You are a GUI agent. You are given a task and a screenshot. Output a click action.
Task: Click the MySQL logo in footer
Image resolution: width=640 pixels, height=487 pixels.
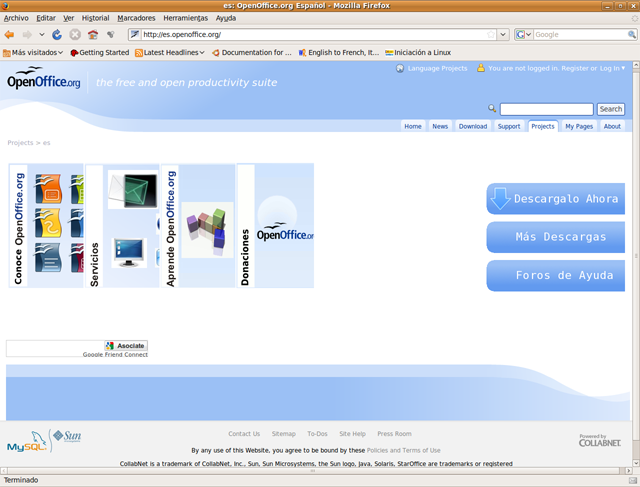pos(26,443)
